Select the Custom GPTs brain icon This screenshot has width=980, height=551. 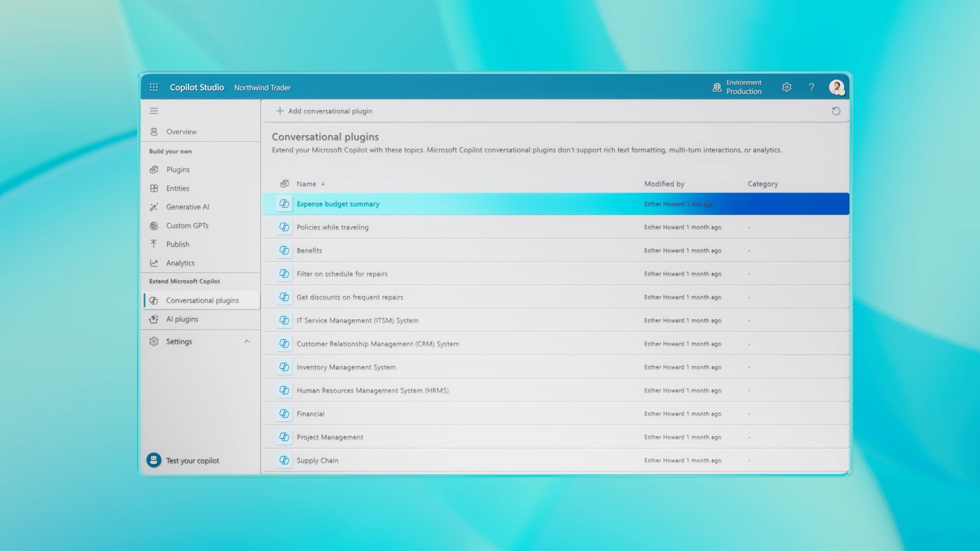pos(155,226)
